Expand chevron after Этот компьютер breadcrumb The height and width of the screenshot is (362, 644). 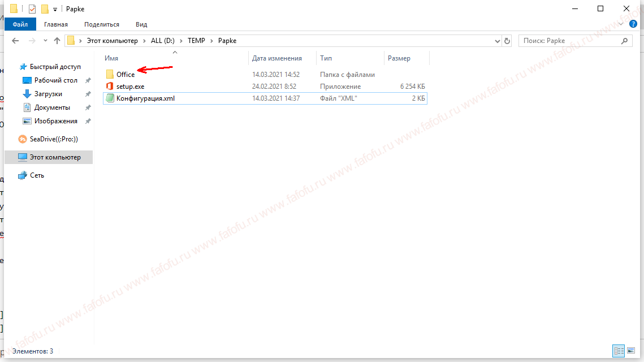coord(144,41)
